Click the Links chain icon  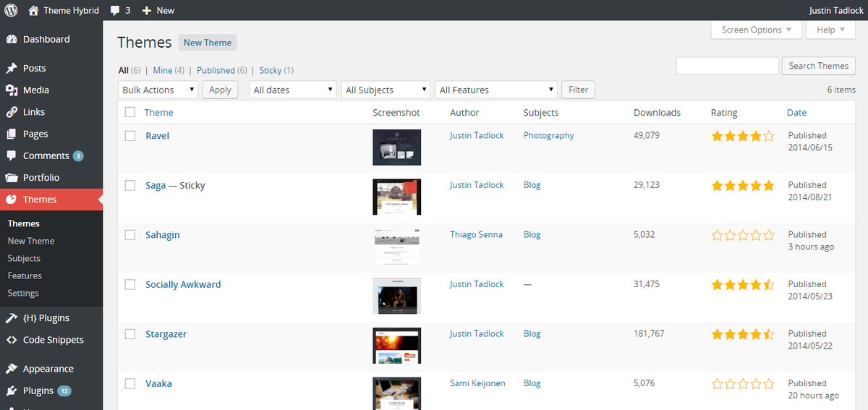pos(12,112)
